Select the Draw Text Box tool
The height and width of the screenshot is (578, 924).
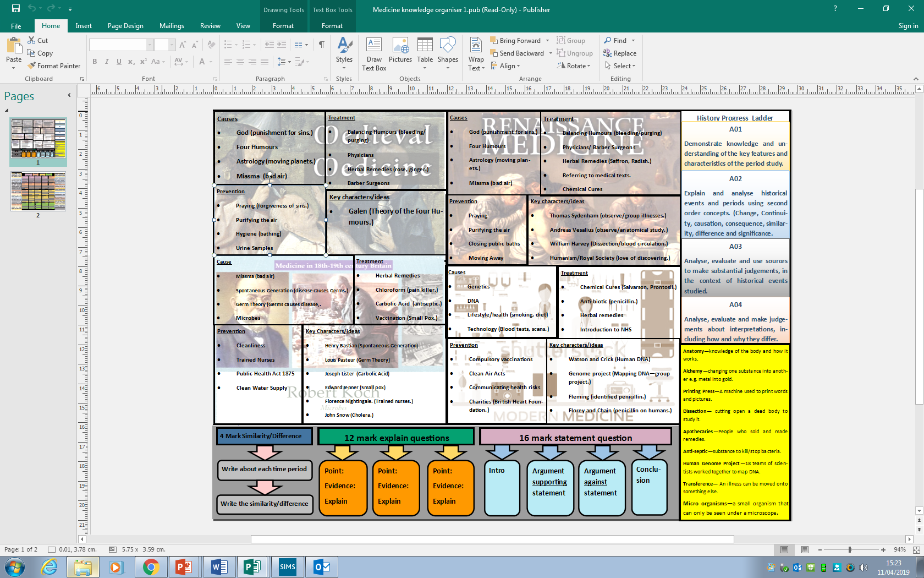tap(373, 53)
